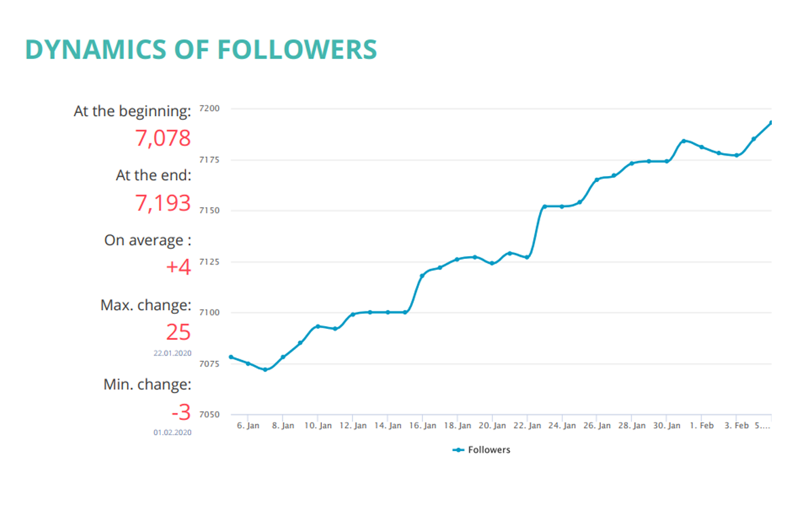Screen dimensions: 812x511
Task: Click the 7150 y-axis label
Action: (210, 211)
